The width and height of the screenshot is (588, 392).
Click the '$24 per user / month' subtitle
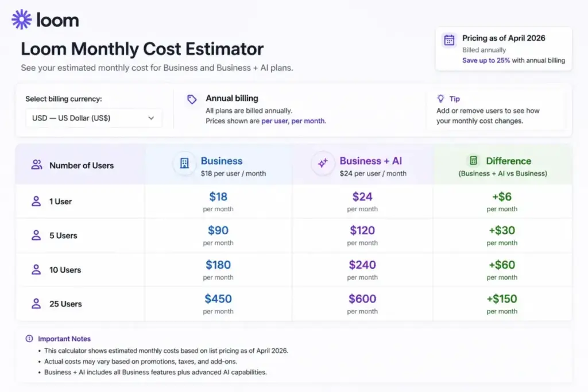point(373,173)
